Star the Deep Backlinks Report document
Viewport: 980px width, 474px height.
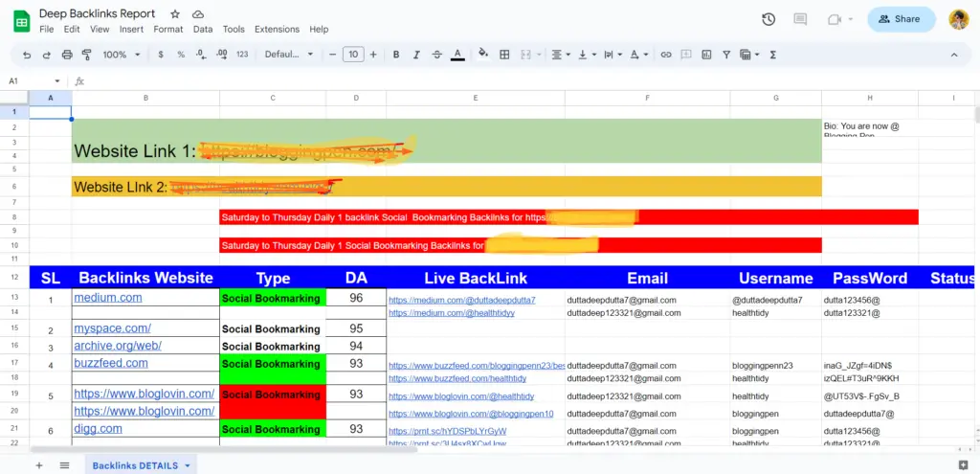click(x=175, y=14)
